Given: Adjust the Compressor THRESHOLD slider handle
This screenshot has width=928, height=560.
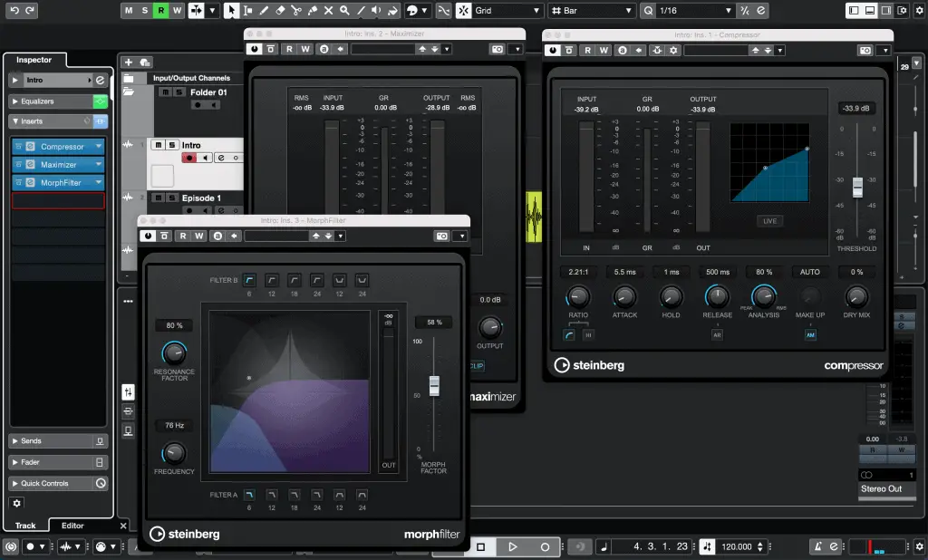Looking at the screenshot, I should click(x=857, y=187).
